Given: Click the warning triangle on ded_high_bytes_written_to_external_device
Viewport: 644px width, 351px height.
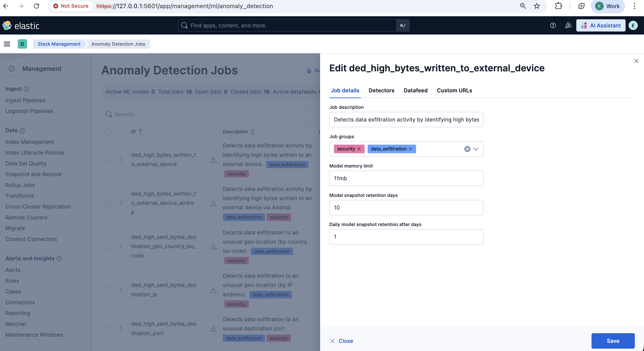Looking at the screenshot, I should point(213,160).
